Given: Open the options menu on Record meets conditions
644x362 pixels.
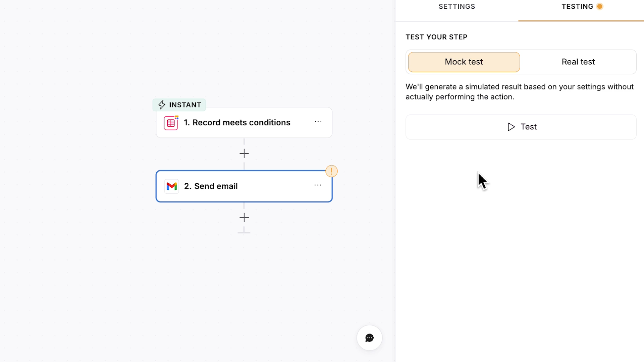Looking at the screenshot, I should point(318,122).
